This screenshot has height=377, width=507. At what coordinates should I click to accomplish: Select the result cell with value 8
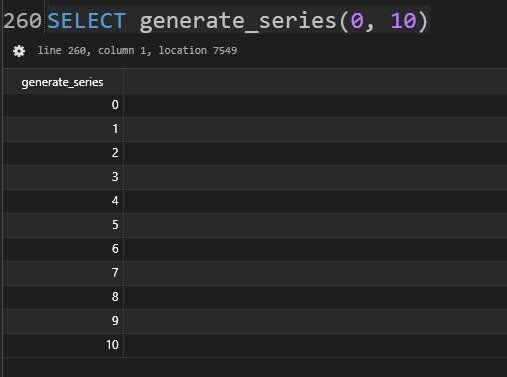pos(63,297)
